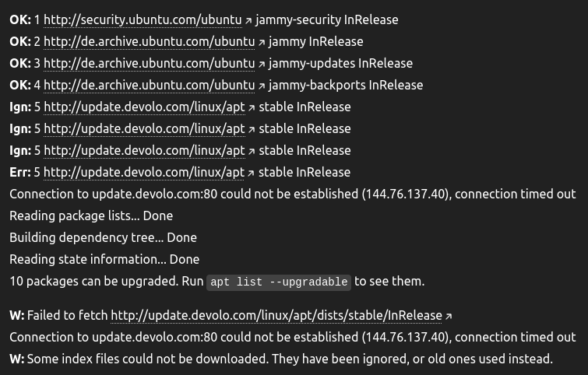Click external-link arrow on the Err: 5 line

pyautogui.click(x=251, y=173)
